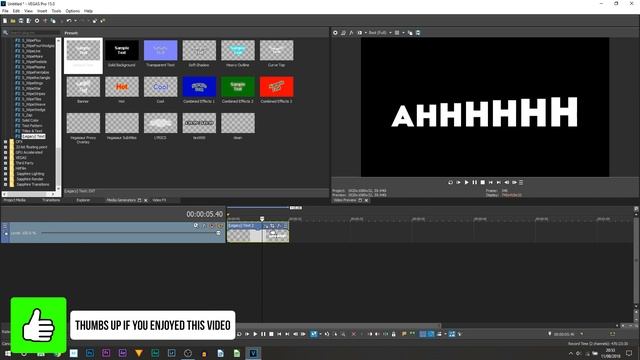
Task: Open the undo history dropdown arrow
Action: (x=75, y=21)
